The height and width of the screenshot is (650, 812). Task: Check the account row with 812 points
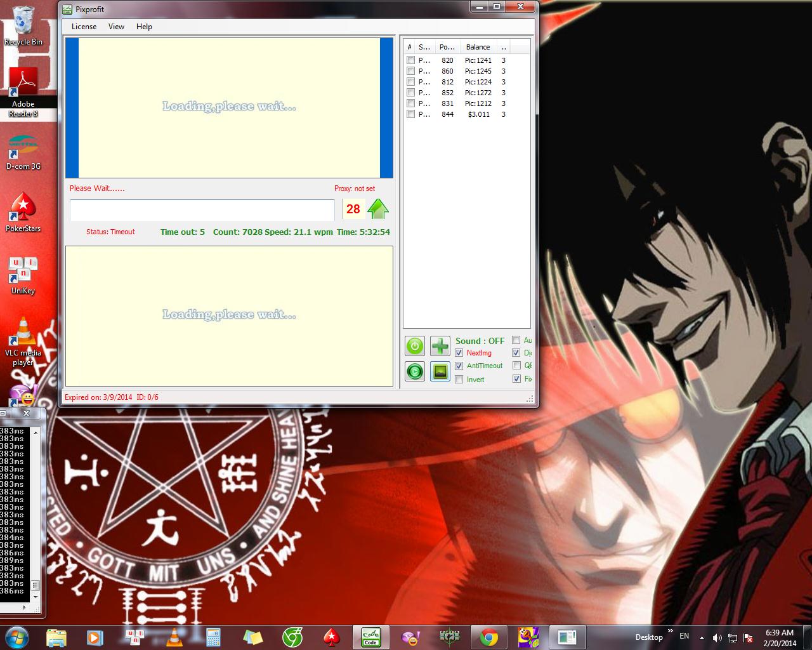point(410,82)
